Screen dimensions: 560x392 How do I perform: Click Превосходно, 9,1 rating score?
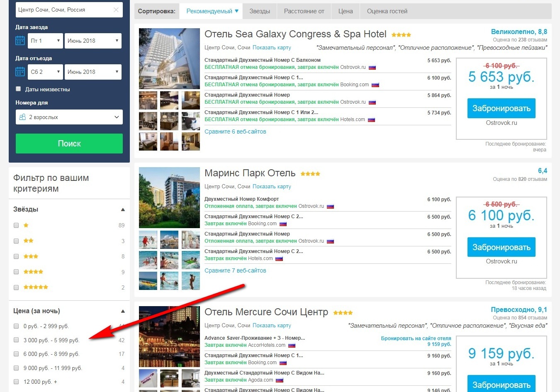[x=519, y=309]
